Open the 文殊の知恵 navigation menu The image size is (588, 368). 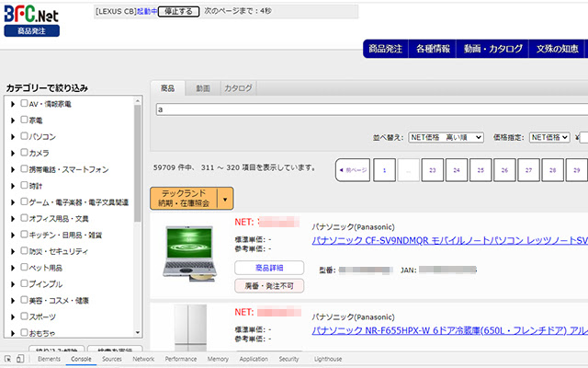[x=557, y=49]
